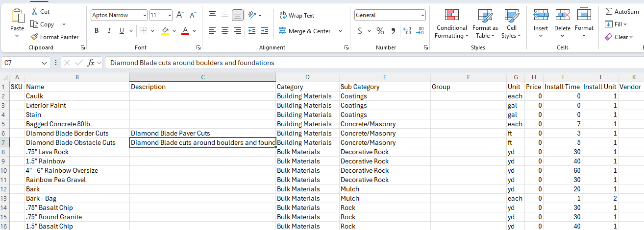Expand the General number format dropdown
Screen dimensions: 644x230
pos(422,15)
